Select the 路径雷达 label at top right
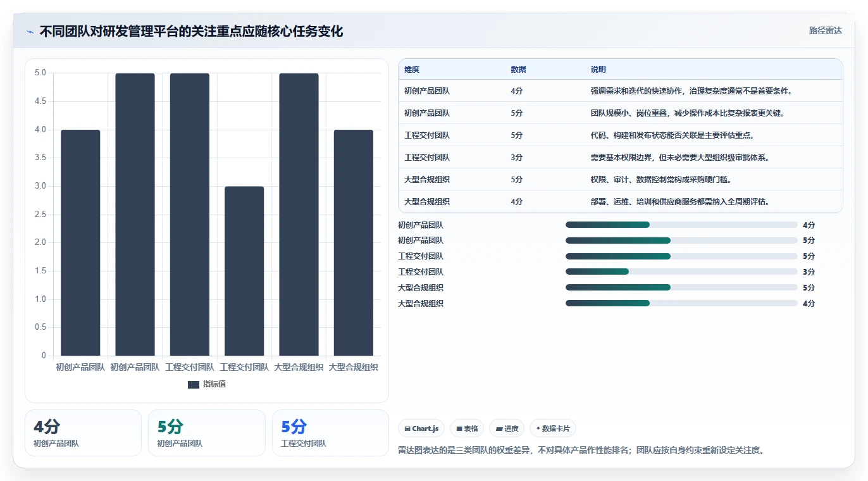 [x=826, y=30]
